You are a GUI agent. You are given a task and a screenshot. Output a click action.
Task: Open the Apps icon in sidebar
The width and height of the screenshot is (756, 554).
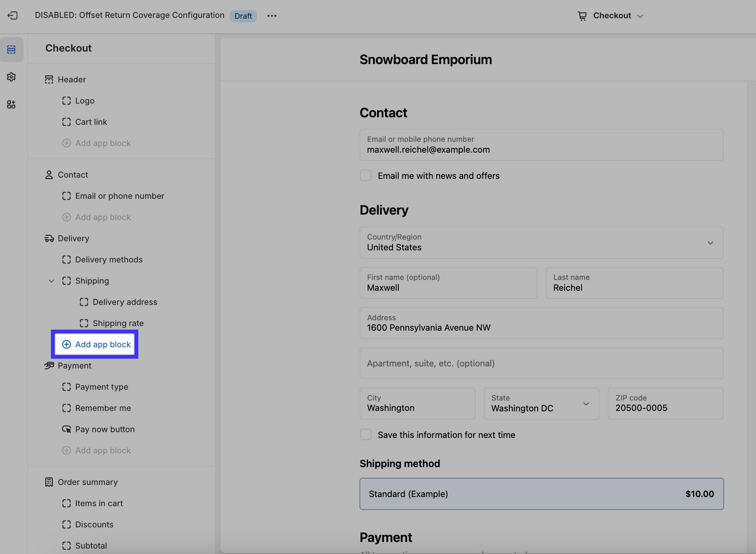point(11,104)
